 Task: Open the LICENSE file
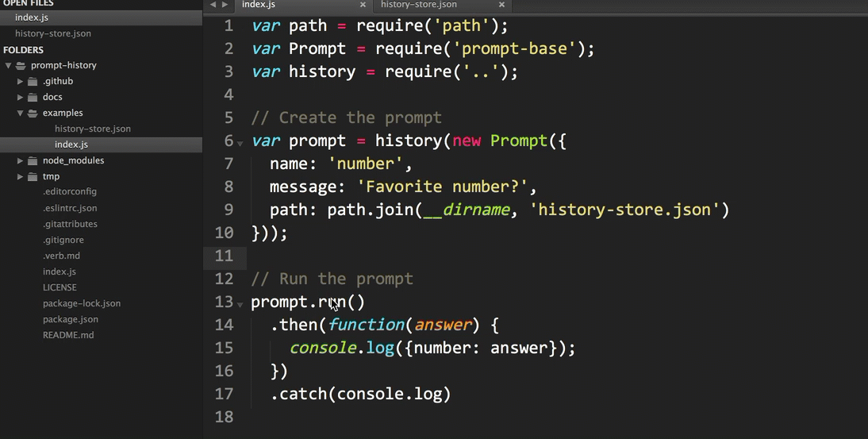[60, 288]
